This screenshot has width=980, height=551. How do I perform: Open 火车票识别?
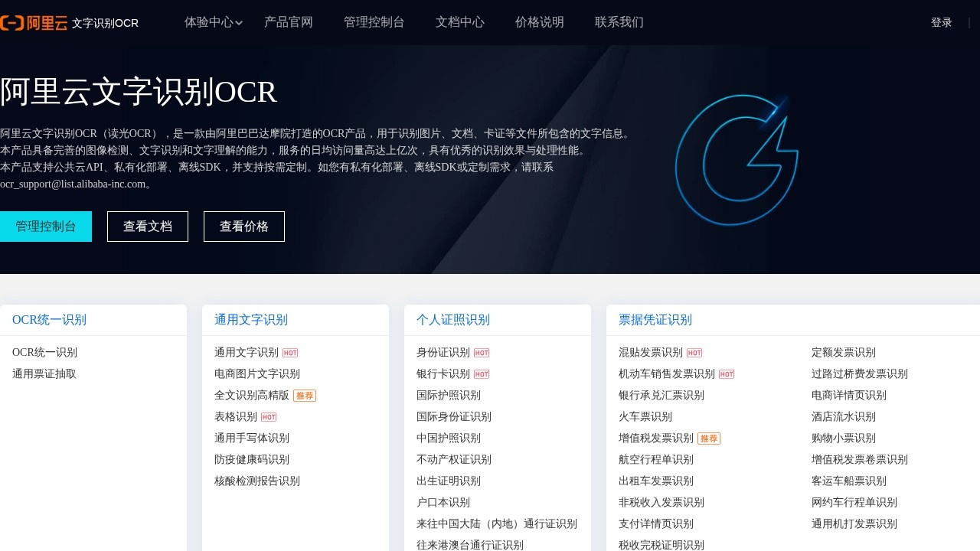point(645,417)
